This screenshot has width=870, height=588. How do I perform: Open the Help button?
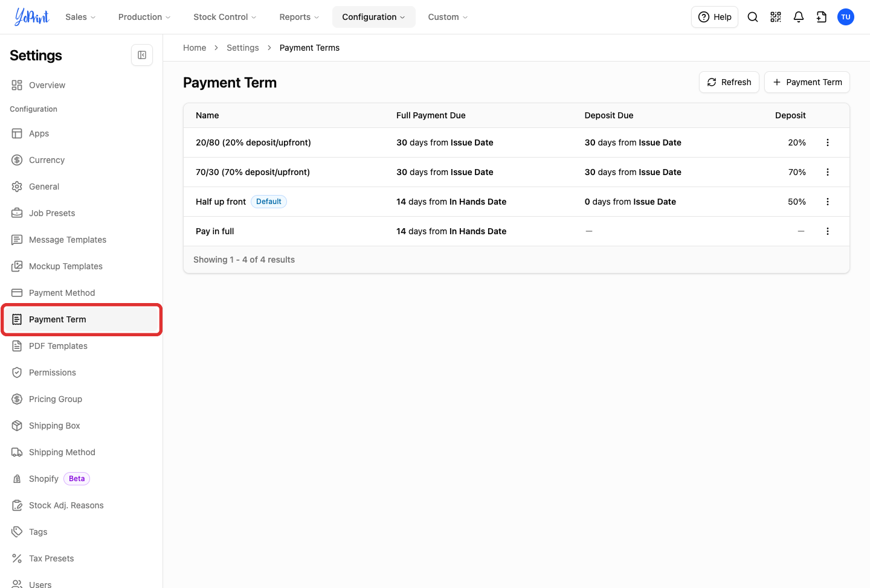pyautogui.click(x=715, y=17)
